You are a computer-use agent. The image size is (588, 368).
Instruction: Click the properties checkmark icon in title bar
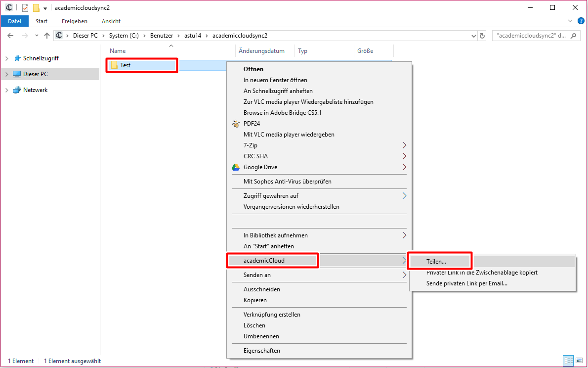click(x=25, y=7)
